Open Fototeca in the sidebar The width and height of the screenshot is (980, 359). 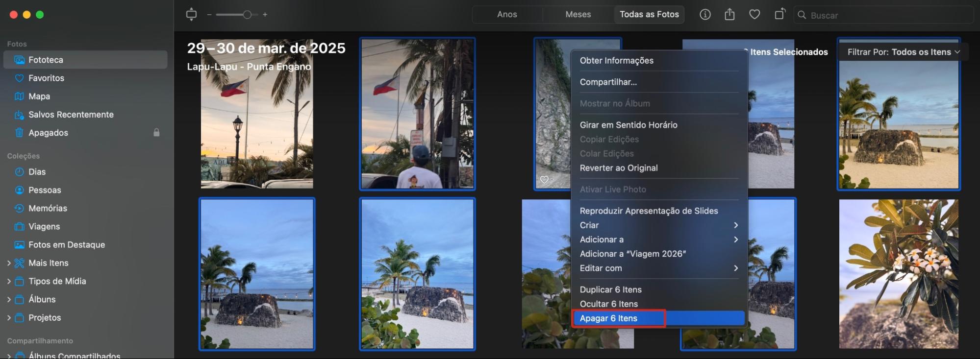tap(85, 60)
